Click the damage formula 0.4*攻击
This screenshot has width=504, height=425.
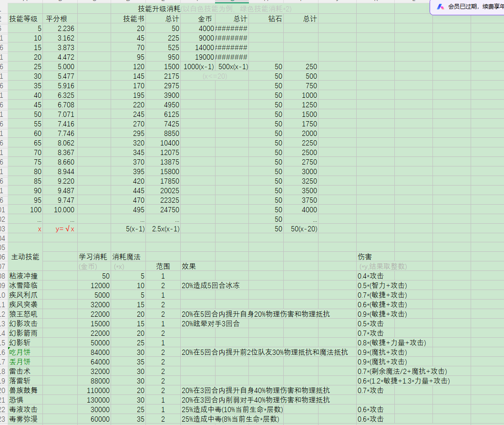point(370,276)
